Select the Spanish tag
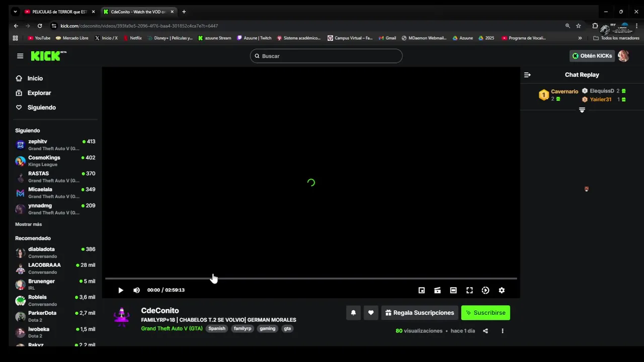Image resolution: width=644 pixels, height=362 pixels. [217, 328]
